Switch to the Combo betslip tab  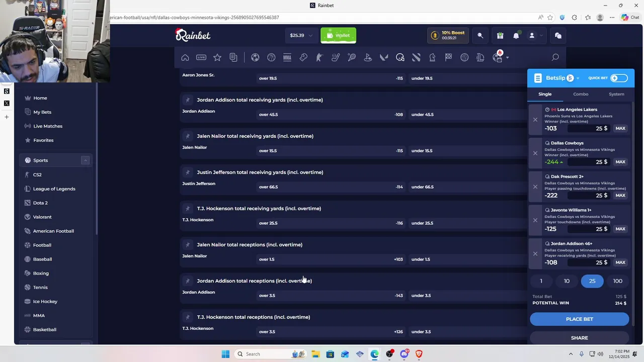point(581,94)
